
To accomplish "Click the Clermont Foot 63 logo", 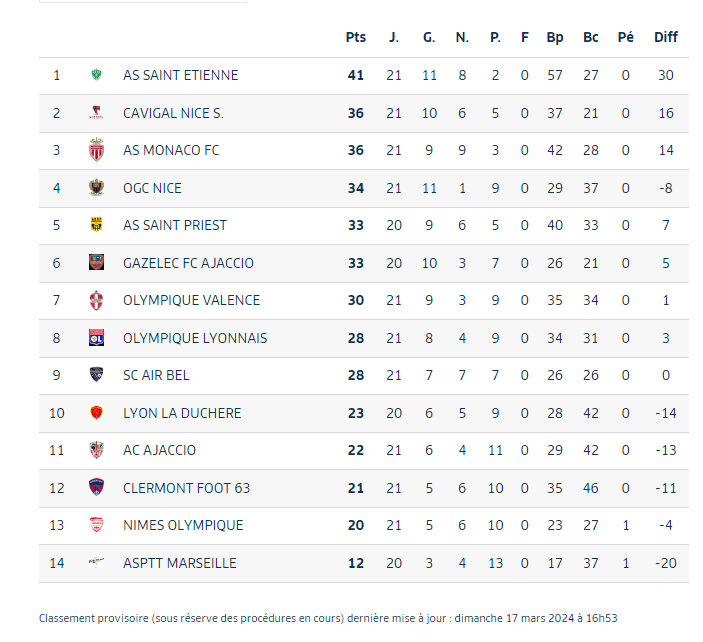I will coord(96,488).
